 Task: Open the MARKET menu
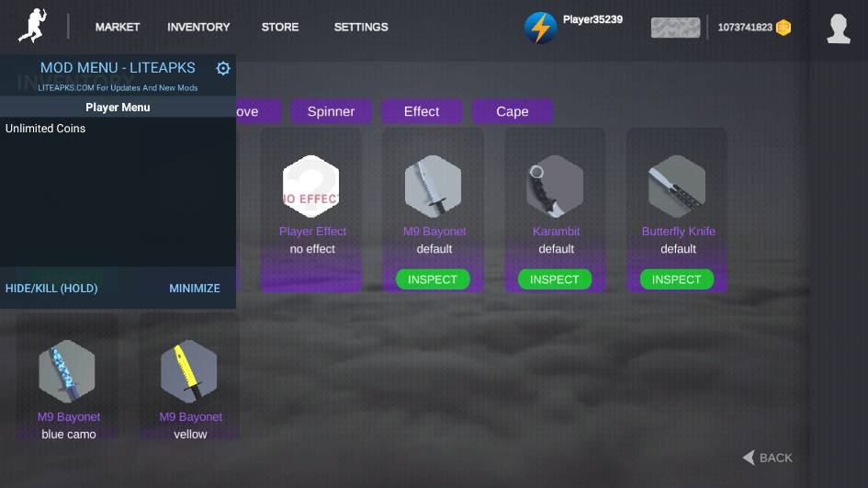click(x=118, y=28)
